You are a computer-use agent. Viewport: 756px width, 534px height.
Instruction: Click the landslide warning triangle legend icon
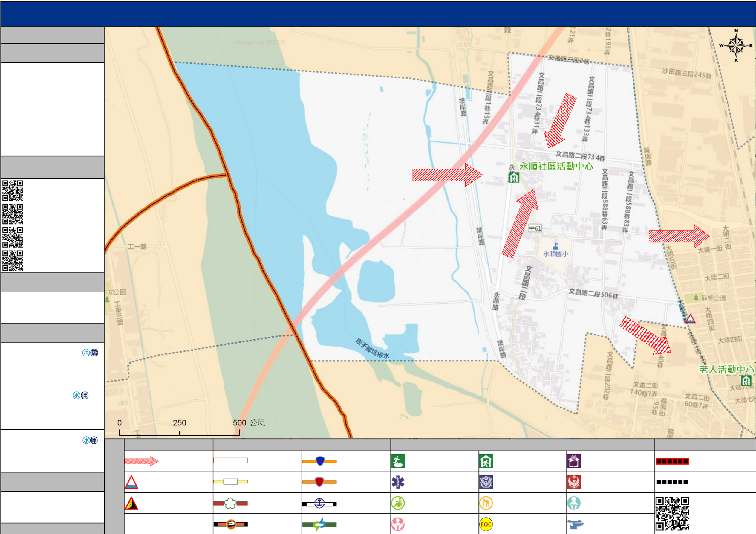click(131, 504)
